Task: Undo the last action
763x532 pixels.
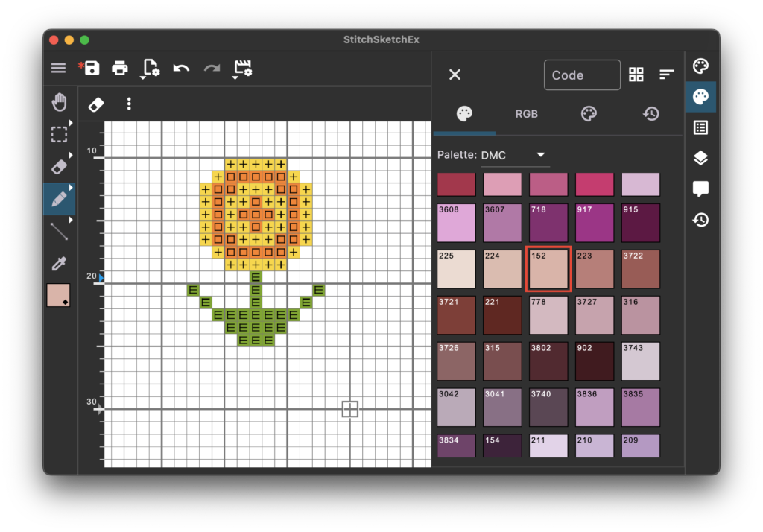Action: click(181, 69)
